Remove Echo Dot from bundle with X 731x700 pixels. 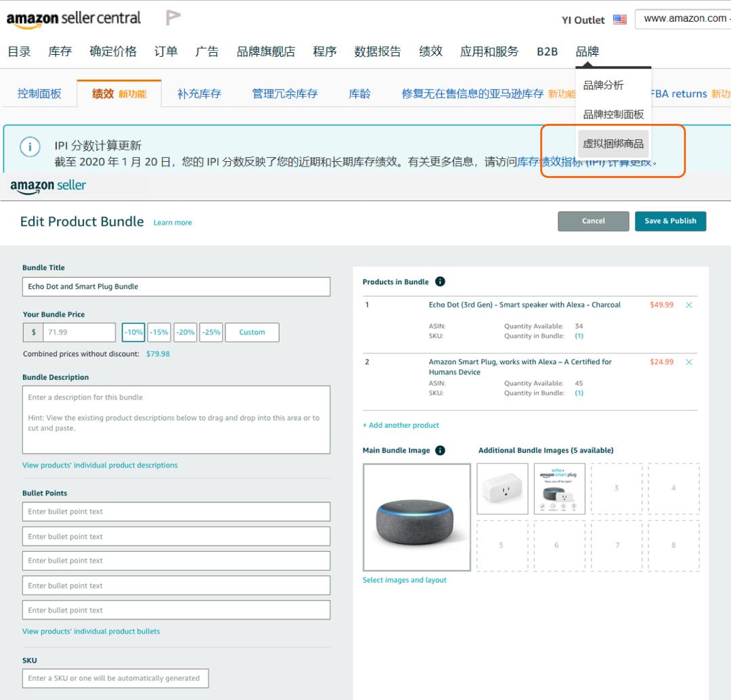point(688,305)
